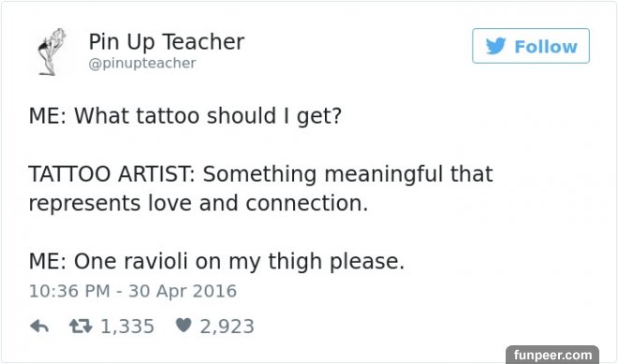Viewport: 618px width, 364px height.
Task: Click the Follow button
Action: coord(531,46)
